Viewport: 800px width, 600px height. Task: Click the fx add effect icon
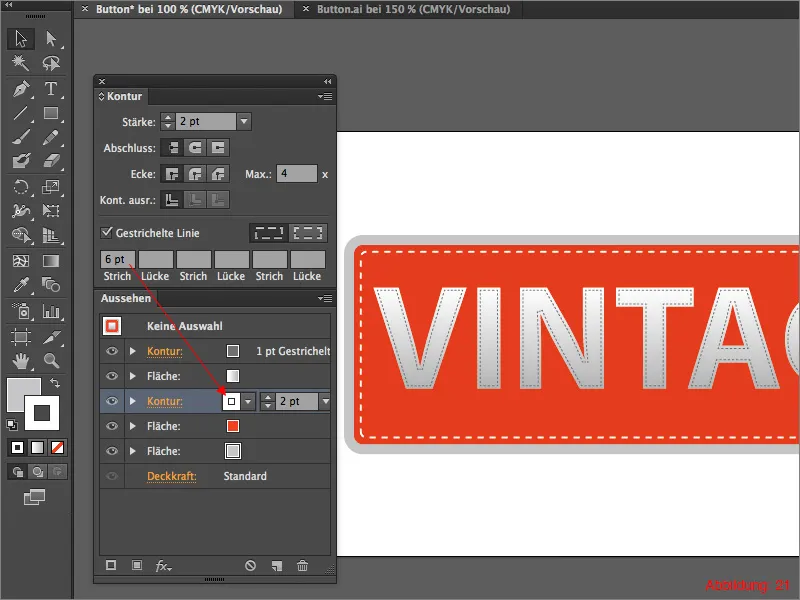(163, 566)
